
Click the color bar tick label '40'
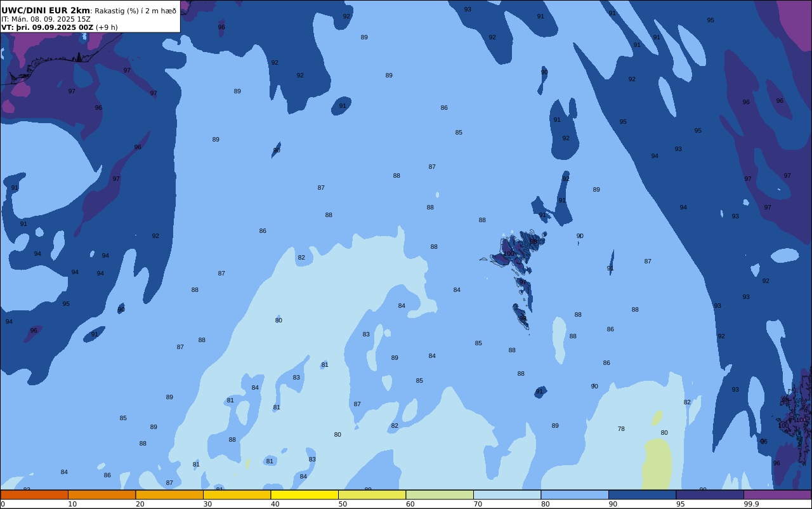(x=275, y=504)
